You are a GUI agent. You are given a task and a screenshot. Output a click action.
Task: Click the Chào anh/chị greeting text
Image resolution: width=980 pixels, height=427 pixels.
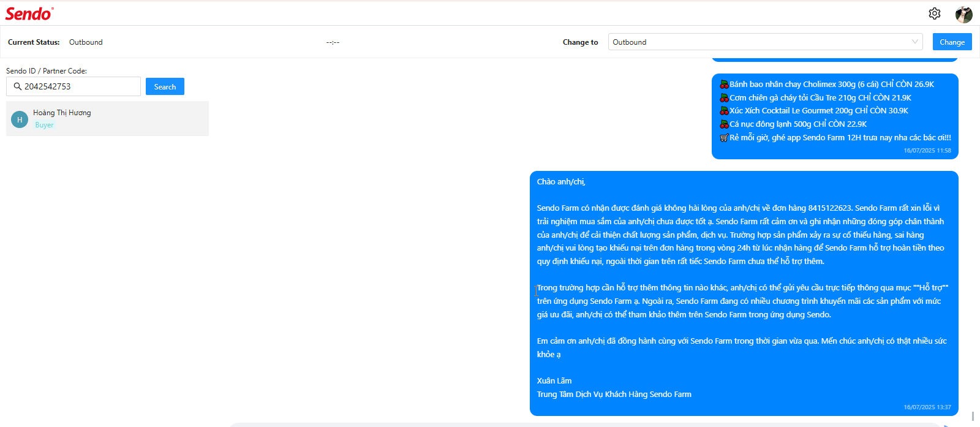pyautogui.click(x=561, y=182)
